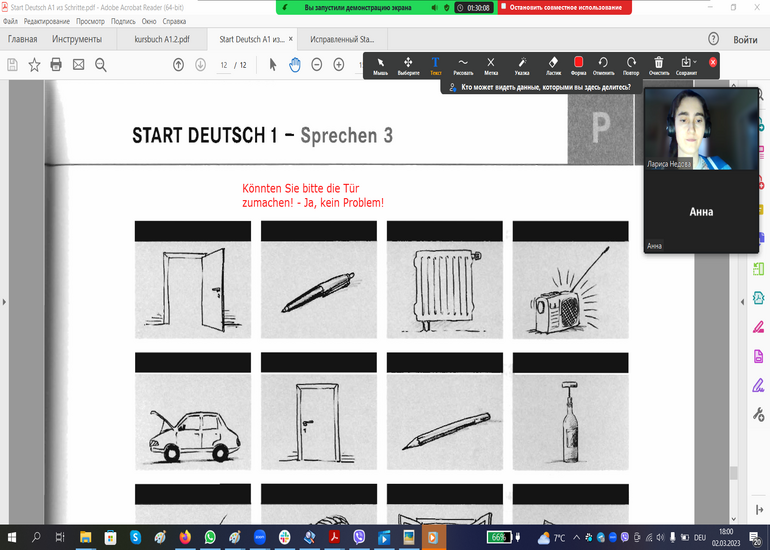Select the Text annotation tool
This screenshot has width=770, height=550.
435,65
